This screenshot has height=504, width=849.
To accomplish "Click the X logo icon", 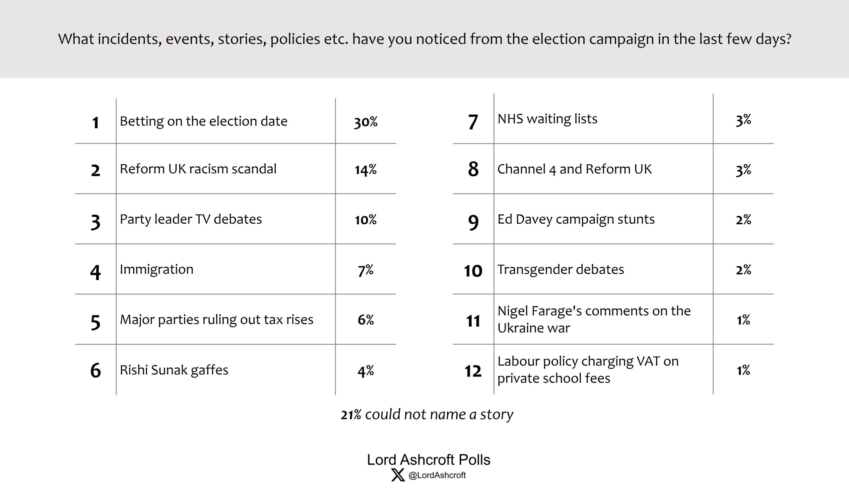I will tap(398, 475).
